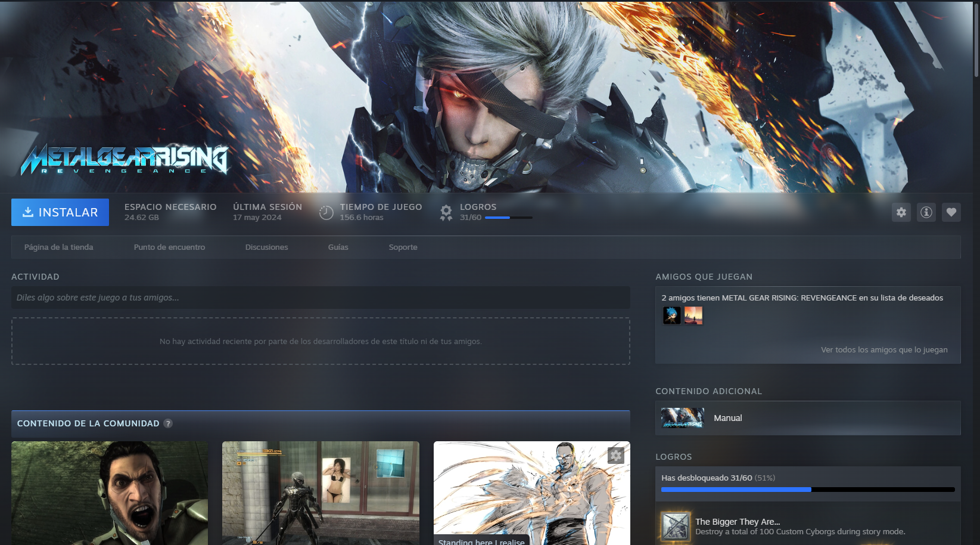Screen dimensions: 980x545
Task: Open the game settings gear icon
Action: [x=901, y=212]
